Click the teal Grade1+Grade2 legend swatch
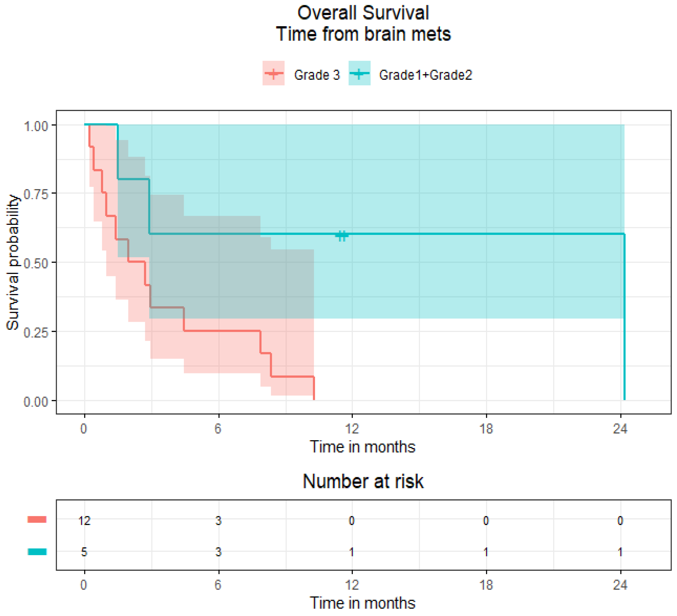Viewport: 677px width, 616px height. coord(359,73)
